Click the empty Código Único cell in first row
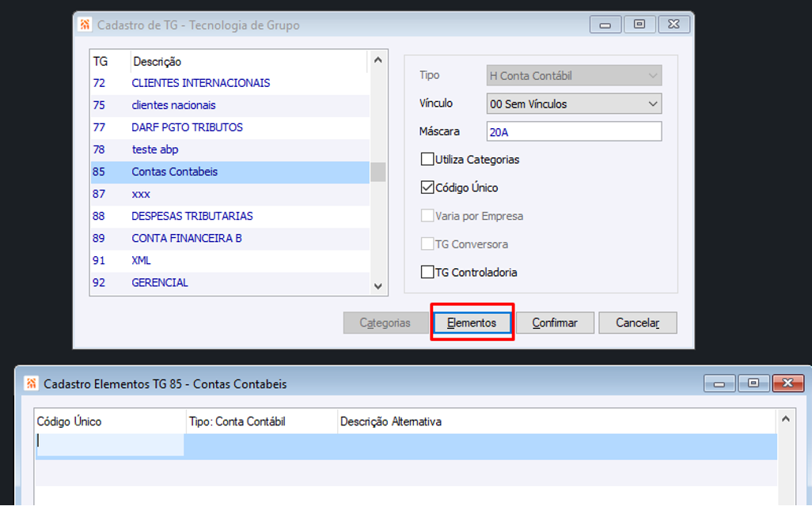The image size is (812, 510). coord(110,445)
